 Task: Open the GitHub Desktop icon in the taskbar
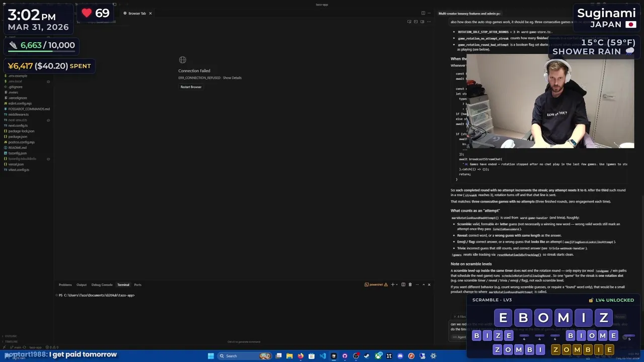click(x=345, y=356)
